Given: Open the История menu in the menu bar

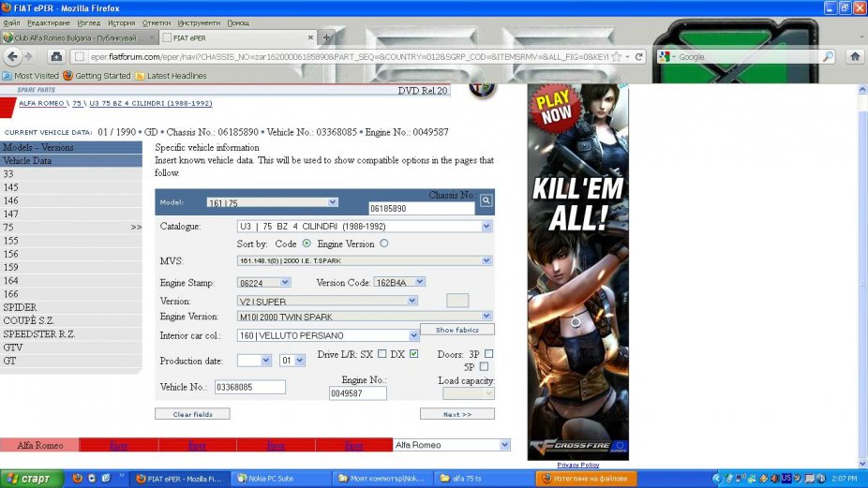Looking at the screenshot, I should [x=121, y=22].
